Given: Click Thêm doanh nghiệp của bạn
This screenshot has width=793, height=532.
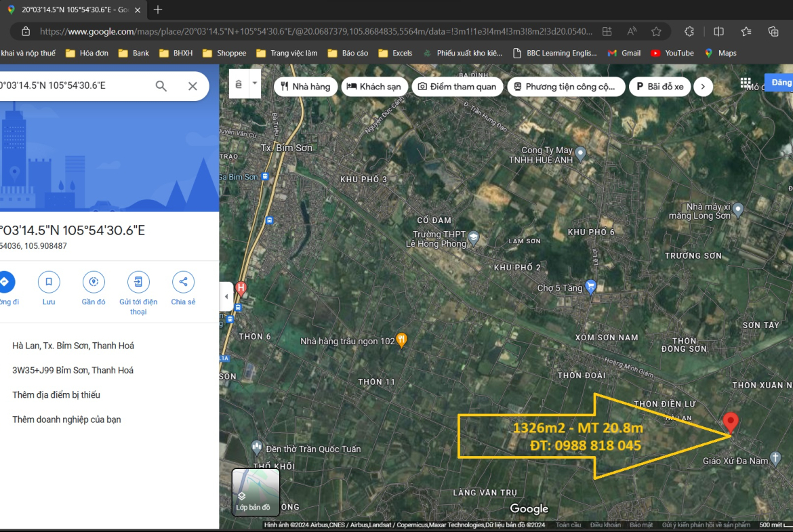Looking at the screenshot, I should [66, 420].
